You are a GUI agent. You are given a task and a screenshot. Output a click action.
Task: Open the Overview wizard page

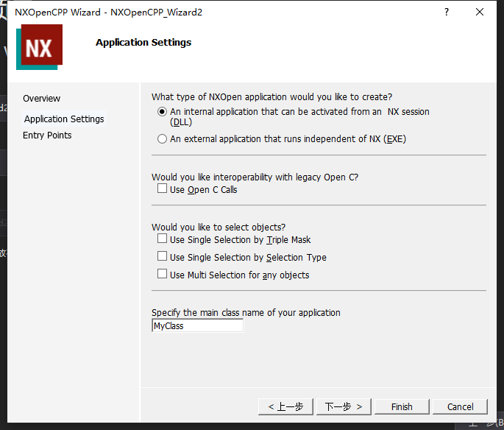coord(41,99)
